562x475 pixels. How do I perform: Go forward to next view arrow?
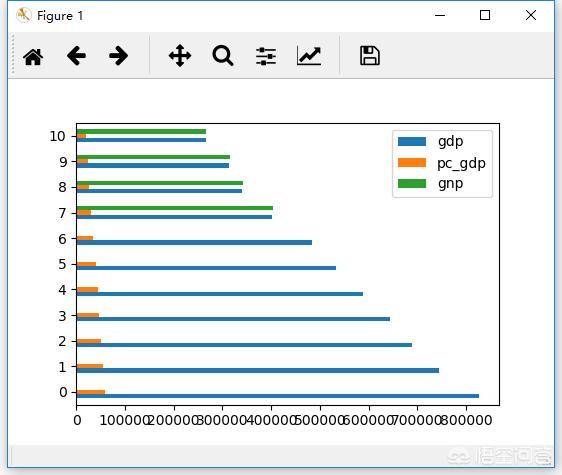pyautogui.click(x=119, y=56)
